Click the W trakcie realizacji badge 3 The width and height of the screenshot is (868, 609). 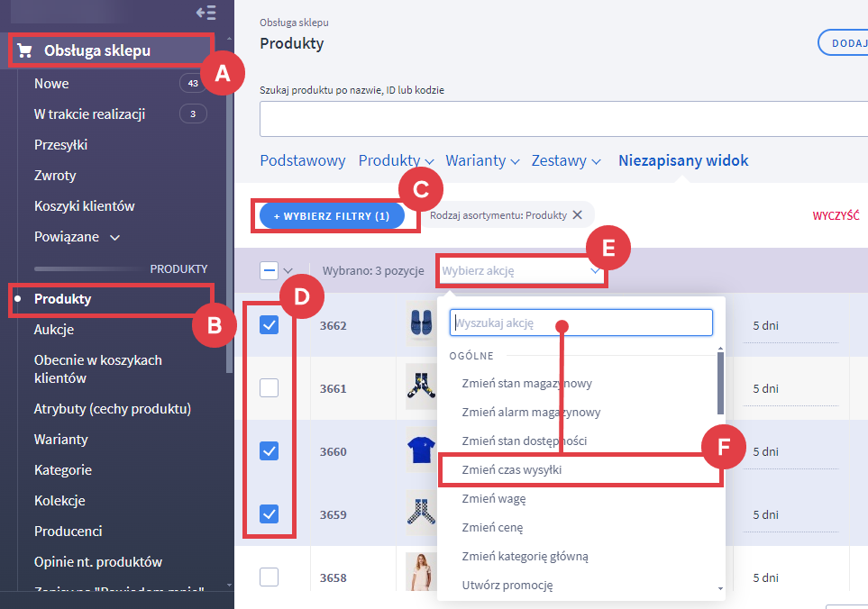point(193,114)
